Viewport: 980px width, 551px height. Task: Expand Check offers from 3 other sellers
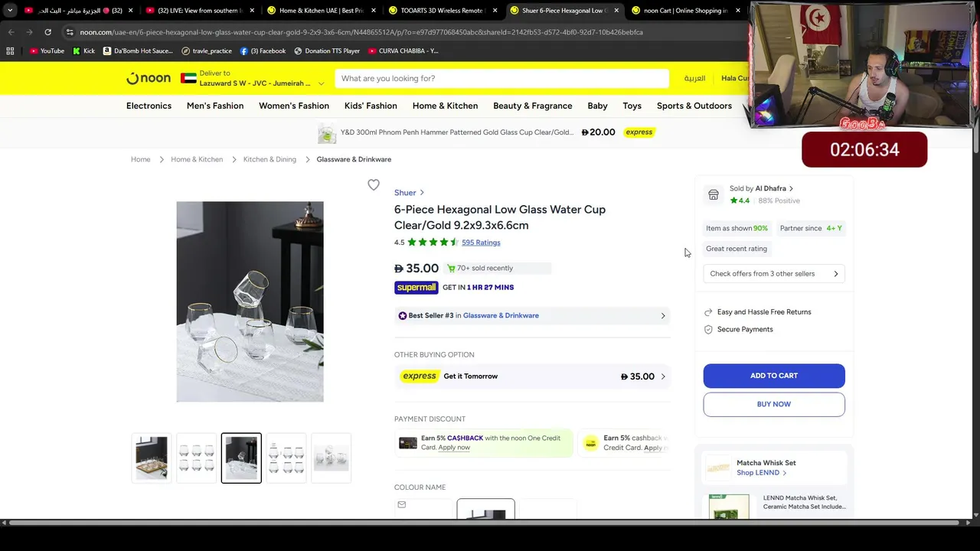tap(774, 273)
